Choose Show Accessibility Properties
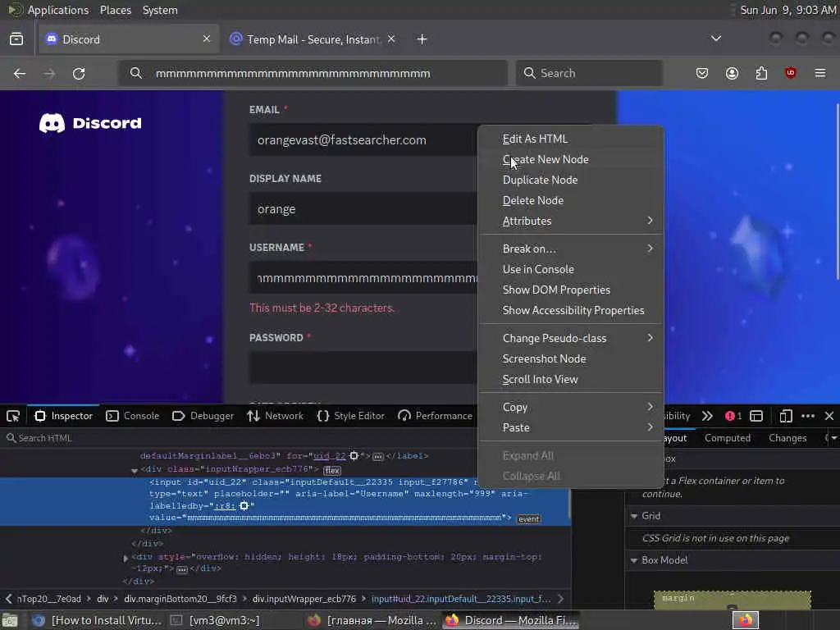The height and width of the screenshot is (630, 840). (571, 310)
